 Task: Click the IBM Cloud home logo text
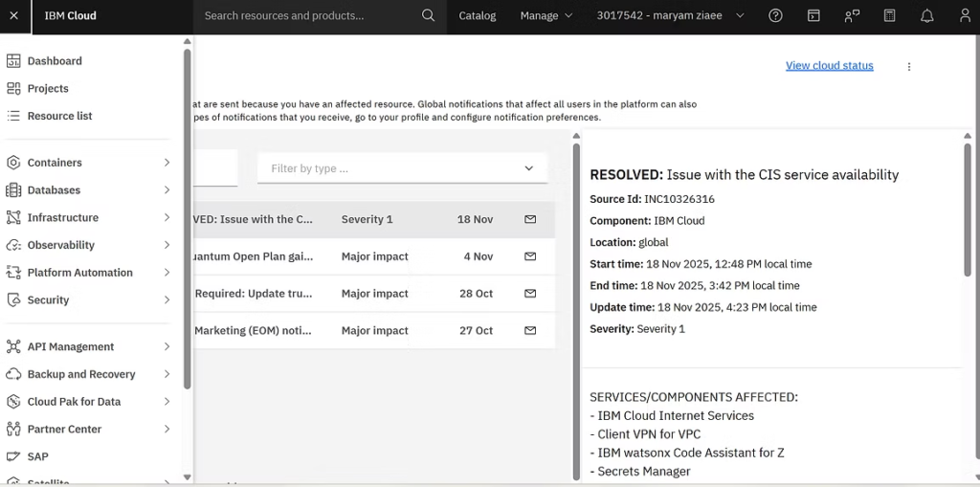pos(70,15)
